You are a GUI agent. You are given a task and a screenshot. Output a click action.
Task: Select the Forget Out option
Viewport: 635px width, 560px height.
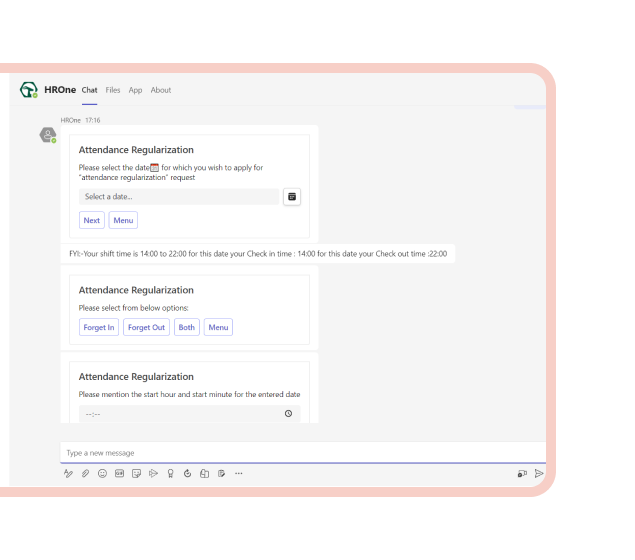(x=146, y=327)
